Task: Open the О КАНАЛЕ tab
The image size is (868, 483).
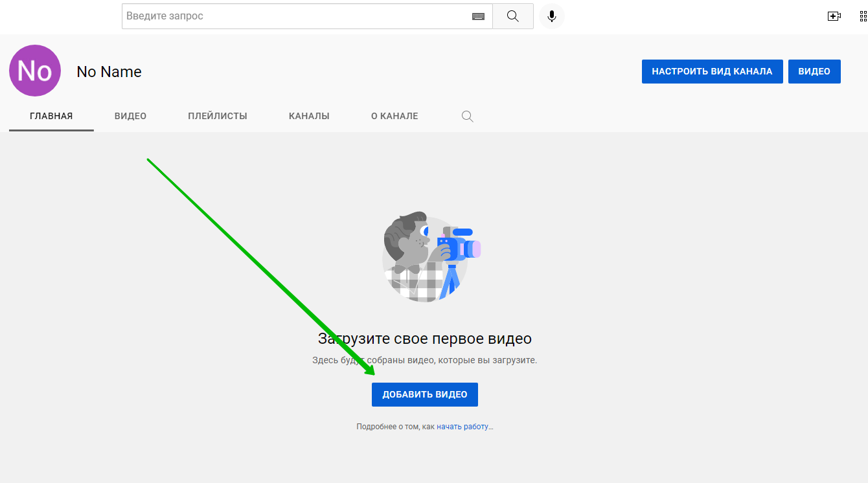Action: 394,117
